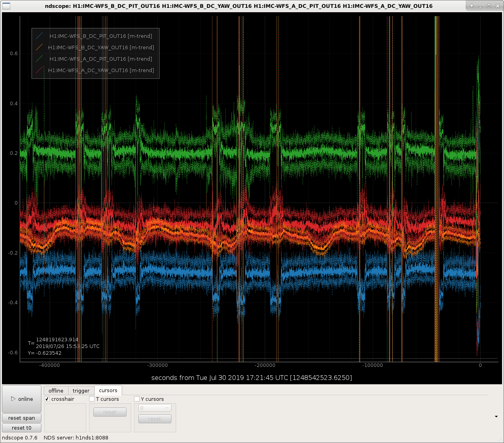Click the red line sample for A_DC_YAW
Viewport: 504px width, 443px height.
pos(39,70)
